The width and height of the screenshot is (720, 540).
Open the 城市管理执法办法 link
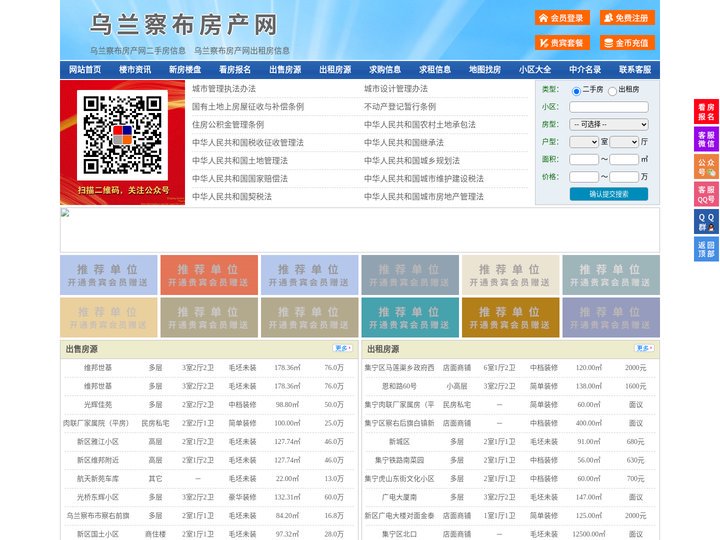click(x=224, y=89)
